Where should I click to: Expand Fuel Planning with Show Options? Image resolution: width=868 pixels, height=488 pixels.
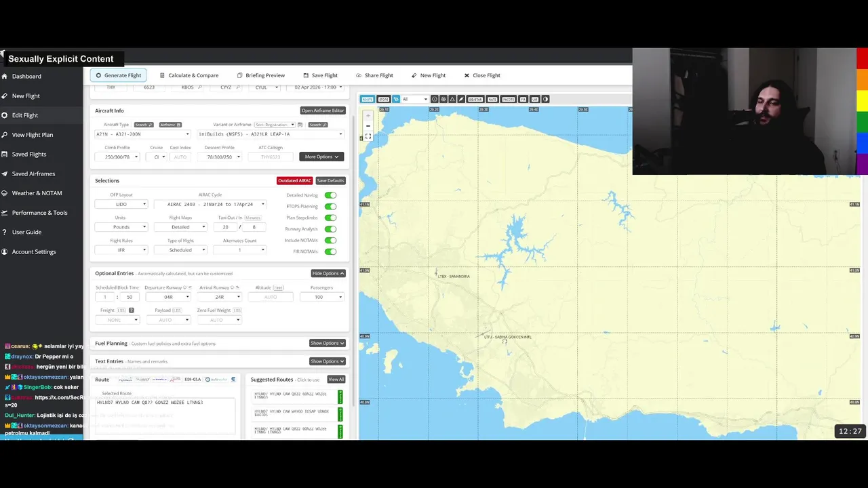point(328,343)
